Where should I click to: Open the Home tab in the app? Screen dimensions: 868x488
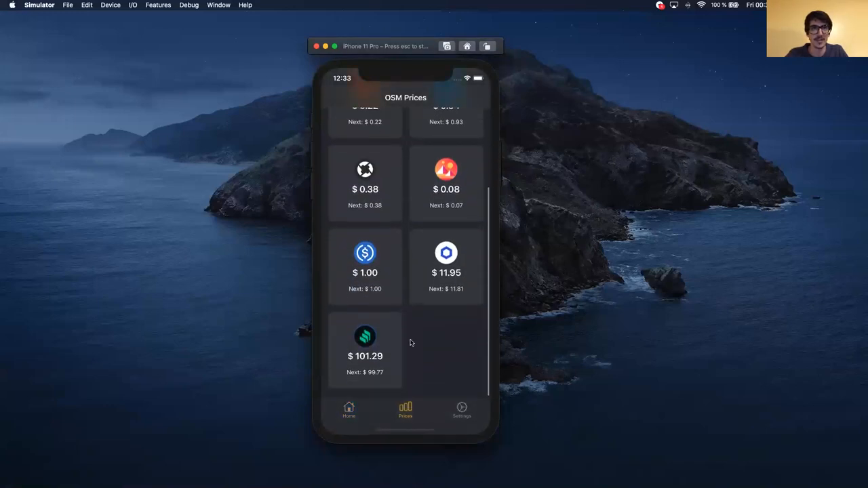[349, 409]
